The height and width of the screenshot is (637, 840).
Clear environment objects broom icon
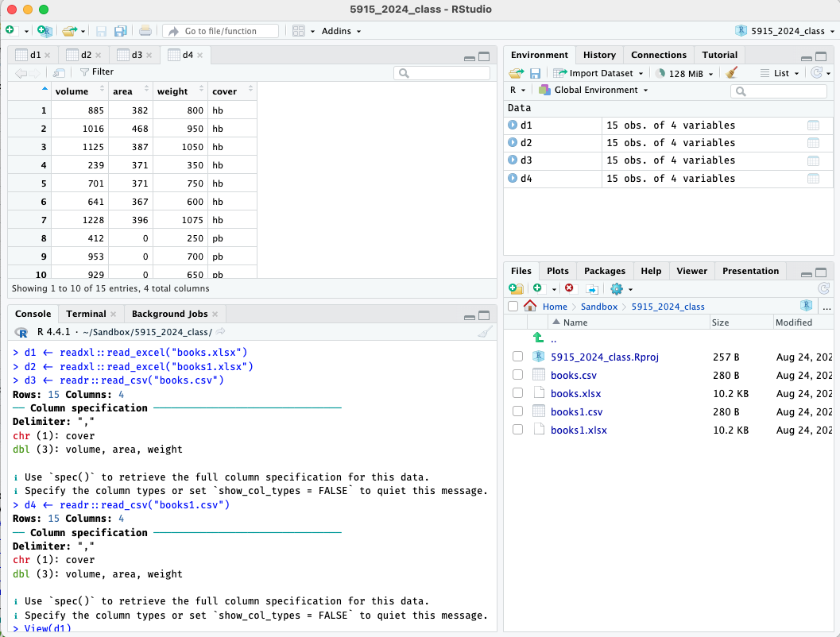pos(732,72)
